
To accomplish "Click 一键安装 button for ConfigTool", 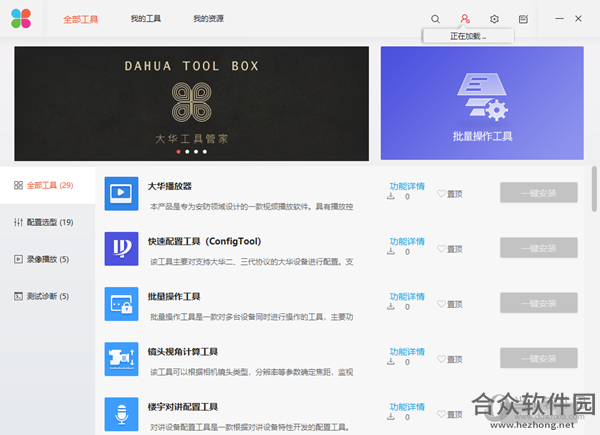I will (539, 248).
